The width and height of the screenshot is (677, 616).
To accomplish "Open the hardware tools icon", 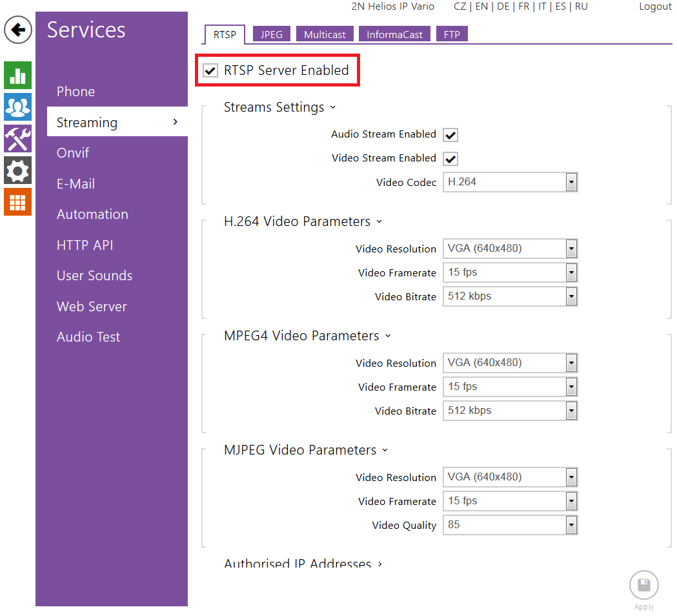I will tap(17, 138).
